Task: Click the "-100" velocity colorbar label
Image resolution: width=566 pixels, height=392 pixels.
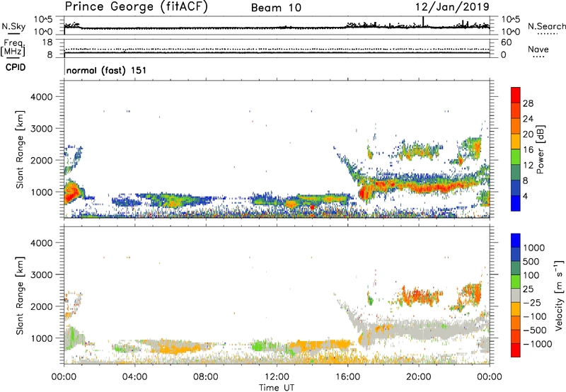Action: point(535,316)
